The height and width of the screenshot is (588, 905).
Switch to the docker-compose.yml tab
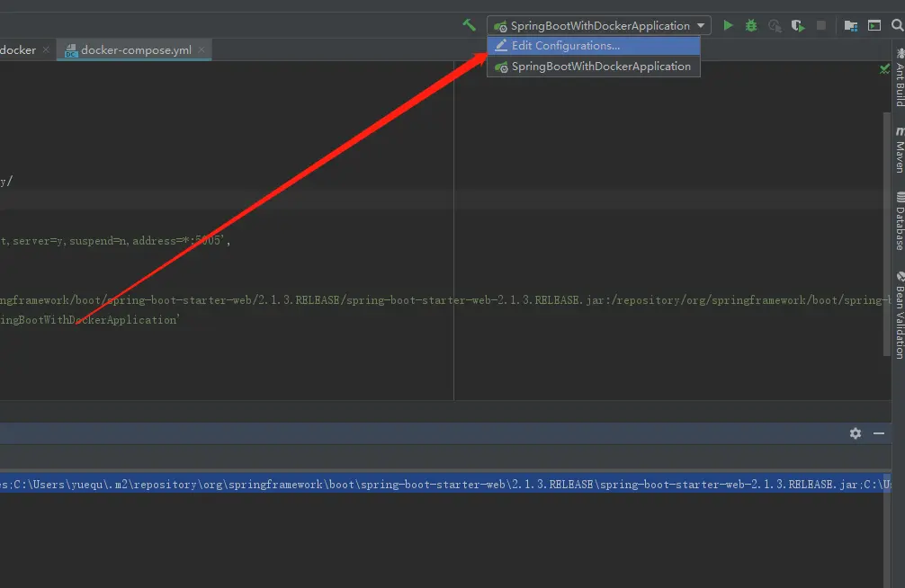136,50
